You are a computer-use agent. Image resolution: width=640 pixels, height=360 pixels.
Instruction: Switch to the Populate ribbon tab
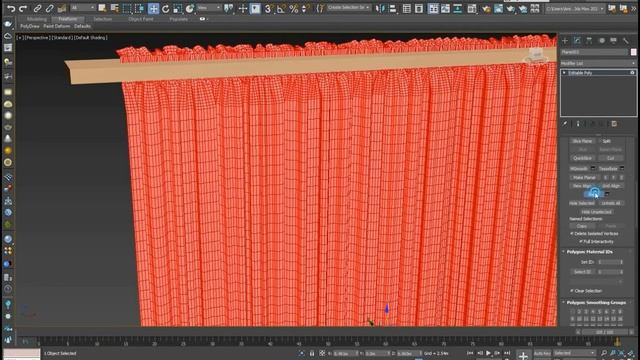coord(178,19)
